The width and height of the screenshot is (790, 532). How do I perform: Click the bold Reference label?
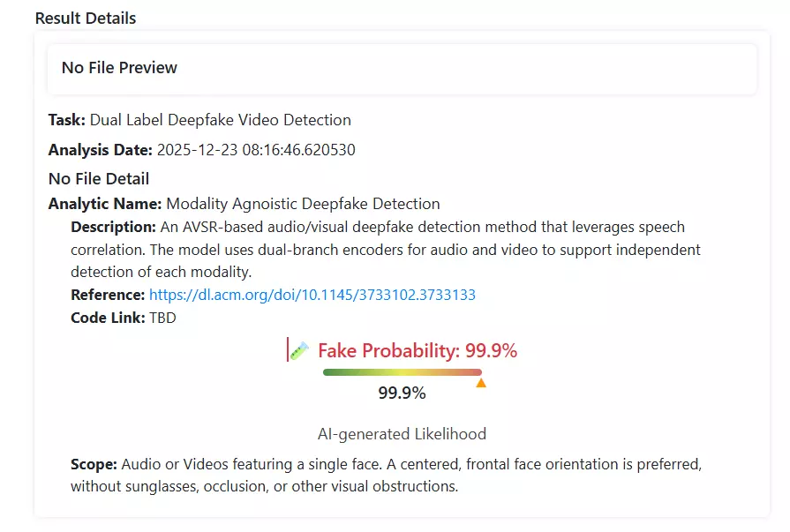click(108, 295)
